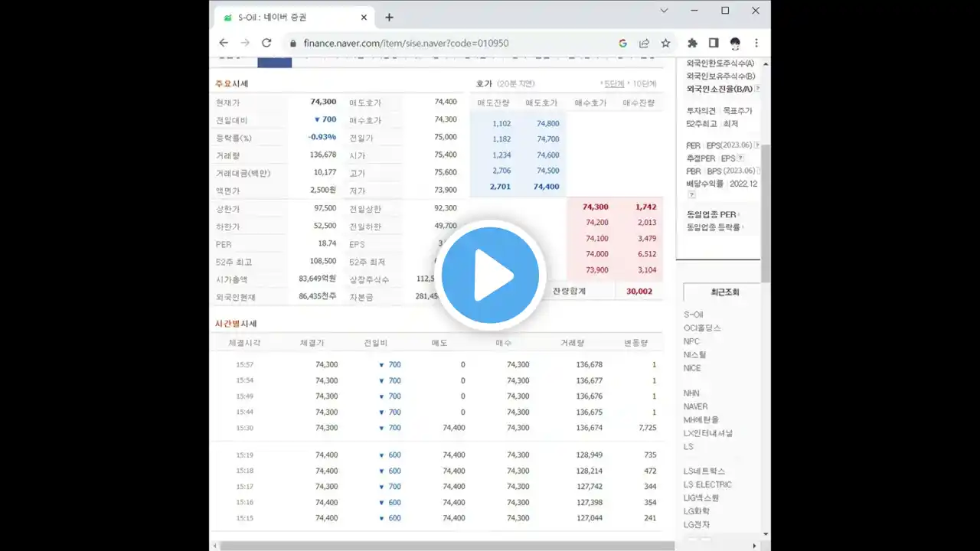Open NICE in recent views

[x=692, y=368]
